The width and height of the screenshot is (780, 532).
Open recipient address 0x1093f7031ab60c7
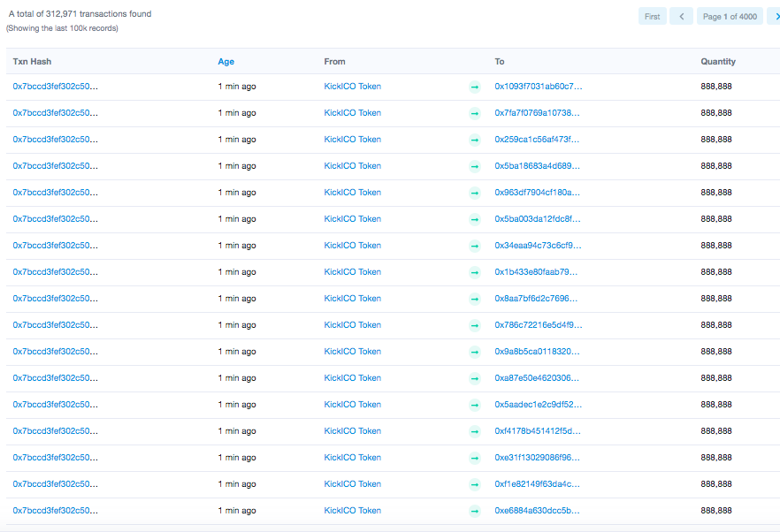point(539,86)
